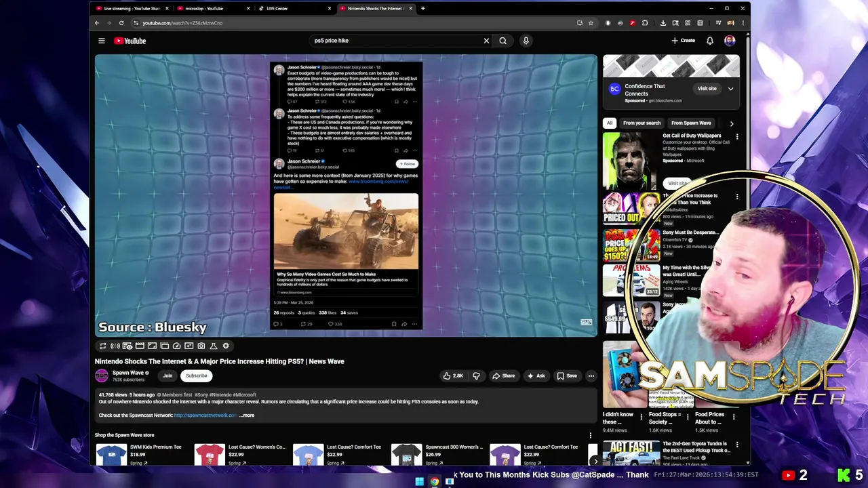Open Chrome from the taskbar
Viewport: 868px width, 488px height.
point(434,482)
